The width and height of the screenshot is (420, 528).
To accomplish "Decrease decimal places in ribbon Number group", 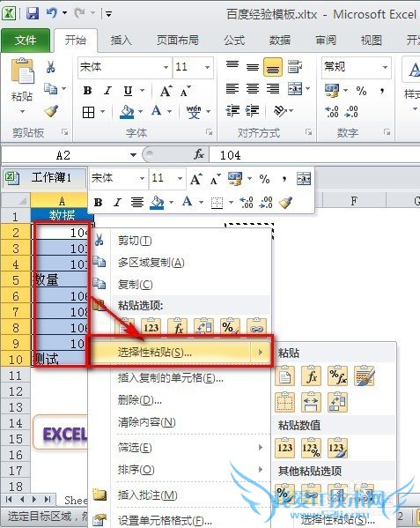I will click(x=351, y=111).
